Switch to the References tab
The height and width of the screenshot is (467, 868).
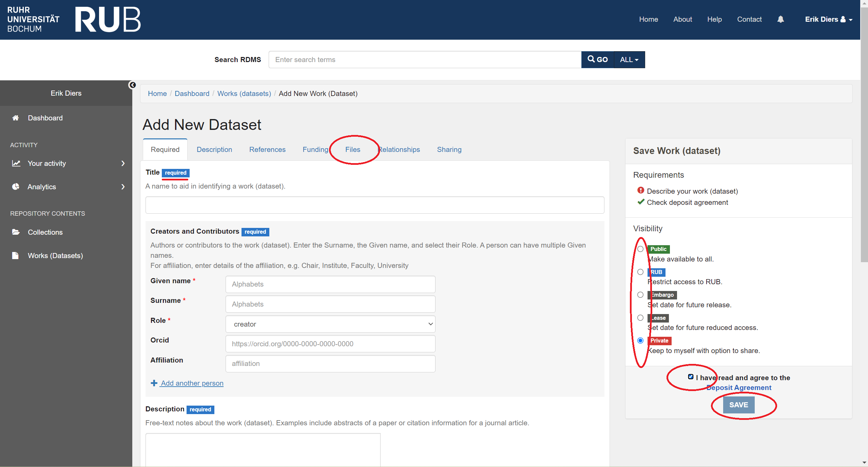(x=267, y=150)
